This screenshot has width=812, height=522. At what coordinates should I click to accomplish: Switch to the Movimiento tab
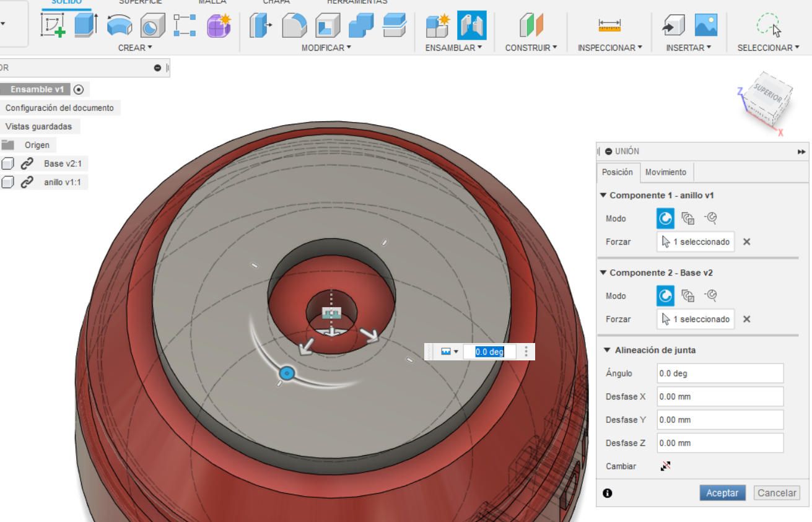click(x=666, y=172)
